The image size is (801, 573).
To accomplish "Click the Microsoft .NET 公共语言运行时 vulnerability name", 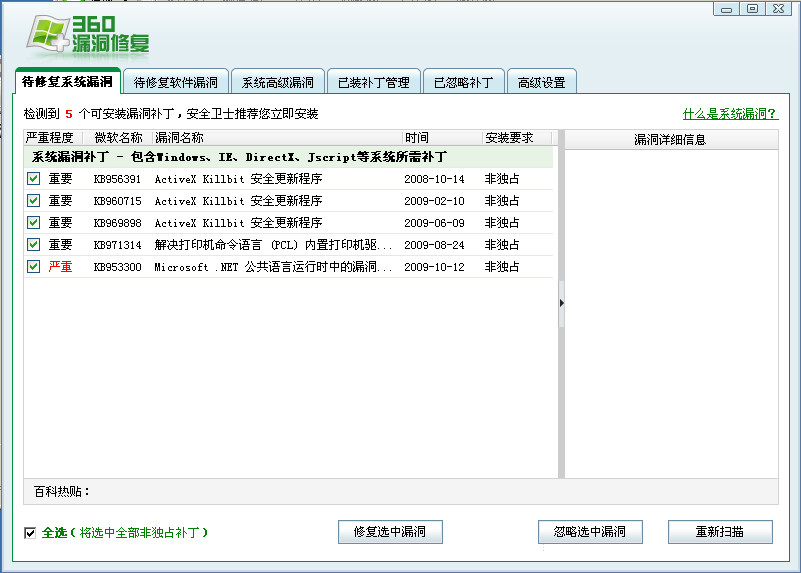I will point(273,267).
